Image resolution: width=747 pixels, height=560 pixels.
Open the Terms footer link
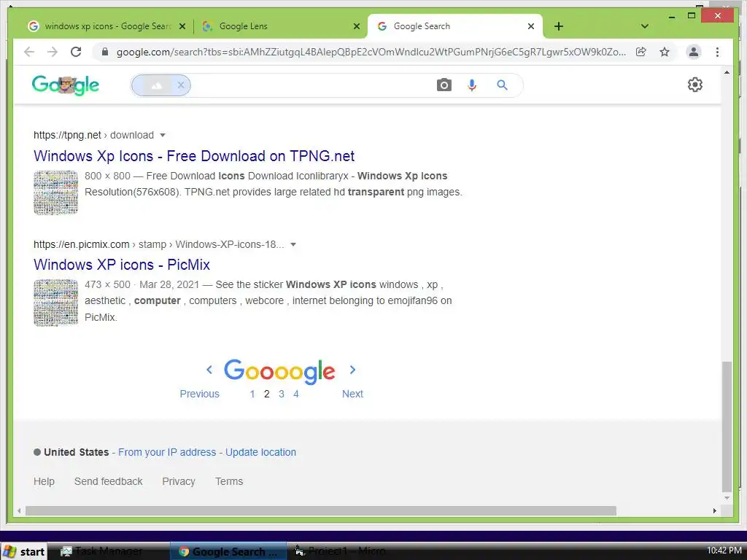[228, 481]
